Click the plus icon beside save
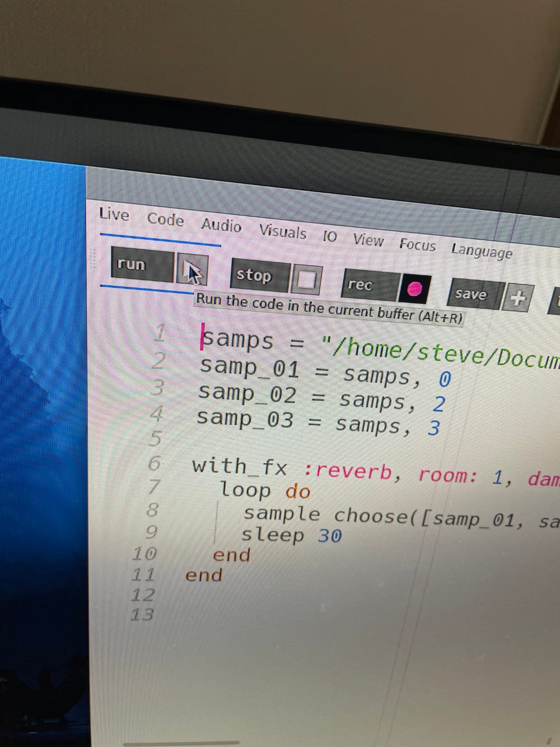Screen dimensions: 560x747 pyautogui.click(x=519, y=298)
